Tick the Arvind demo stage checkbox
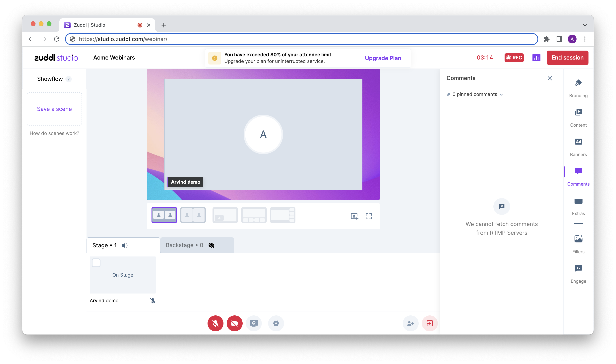 click(96, 263)
